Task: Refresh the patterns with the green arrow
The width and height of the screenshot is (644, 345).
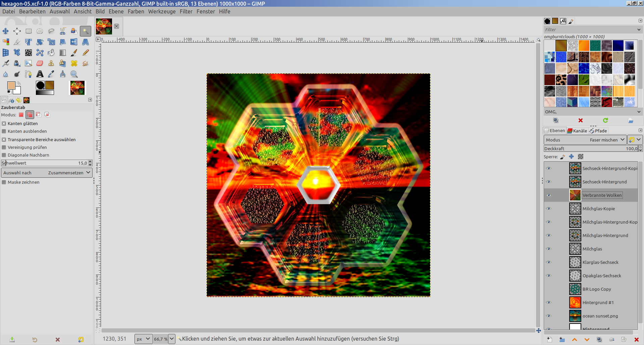Action: click(605, 120)
